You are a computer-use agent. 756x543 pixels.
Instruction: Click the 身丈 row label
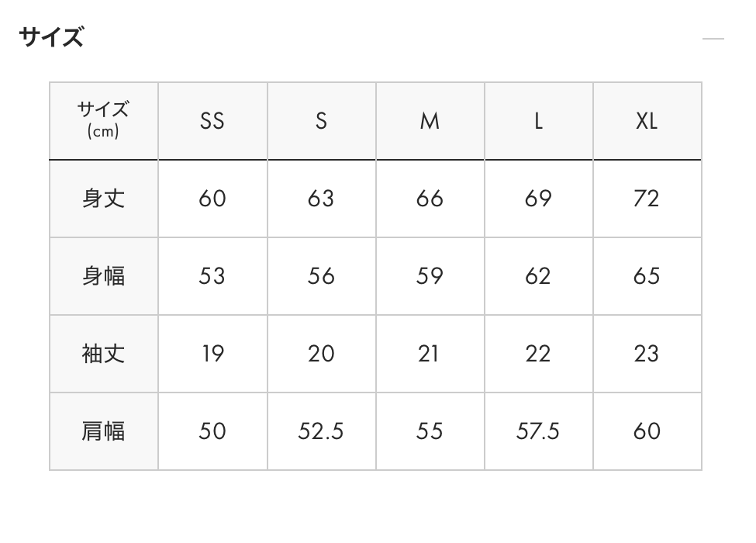[103, 199]
